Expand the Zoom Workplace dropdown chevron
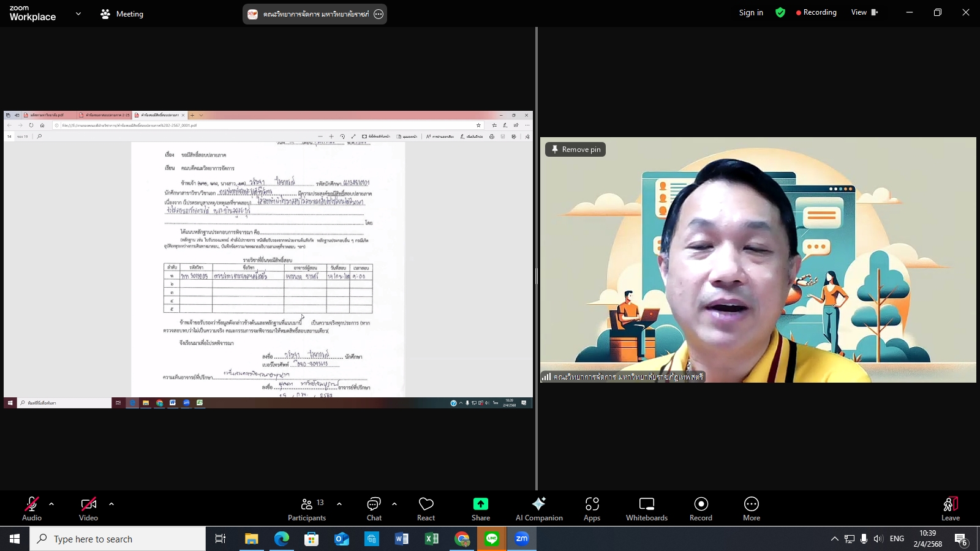This screenshot has height=551, width=980. (78, 13)
